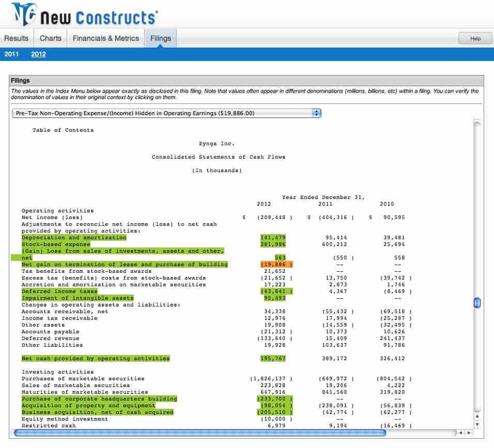Click the New Constructs logo
This screenshot has width=494, height=448.
click(x=84, y=14)
